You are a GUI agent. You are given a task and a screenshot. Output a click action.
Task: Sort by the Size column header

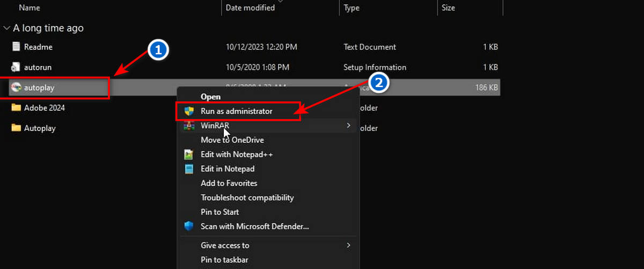(448, 8)
